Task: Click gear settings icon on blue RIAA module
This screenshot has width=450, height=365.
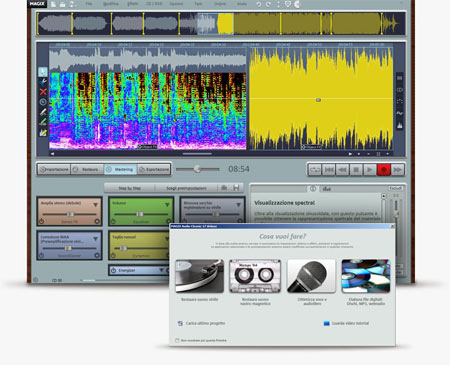Action: [x=97, y=255]
